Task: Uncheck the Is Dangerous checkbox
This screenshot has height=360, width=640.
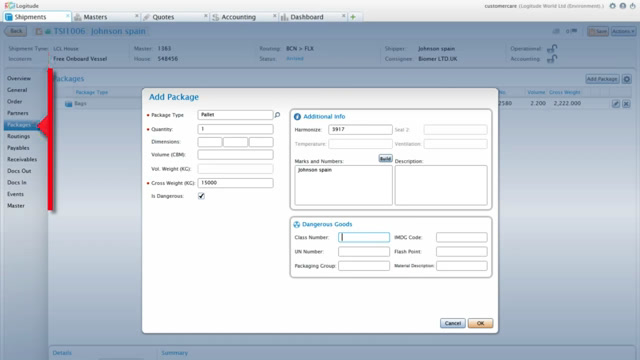Action: click(x=201, y=196)
